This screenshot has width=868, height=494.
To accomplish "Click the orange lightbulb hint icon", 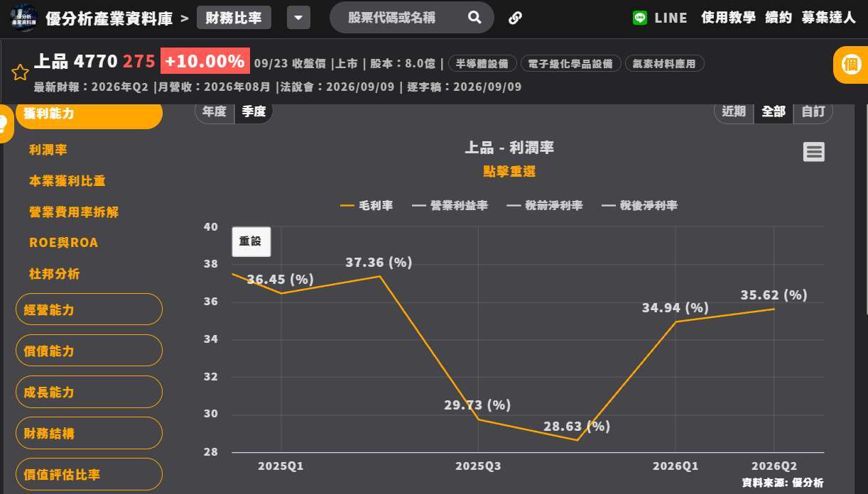I will 4,124.
